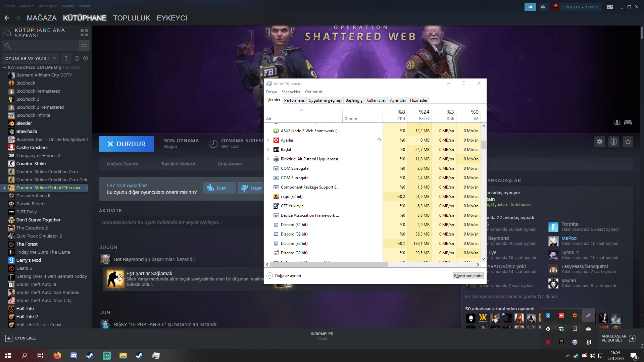Open TOPLULUK section in Steam
The width and height of the screenshot is (644, 362).
click(x=132, y=18)
